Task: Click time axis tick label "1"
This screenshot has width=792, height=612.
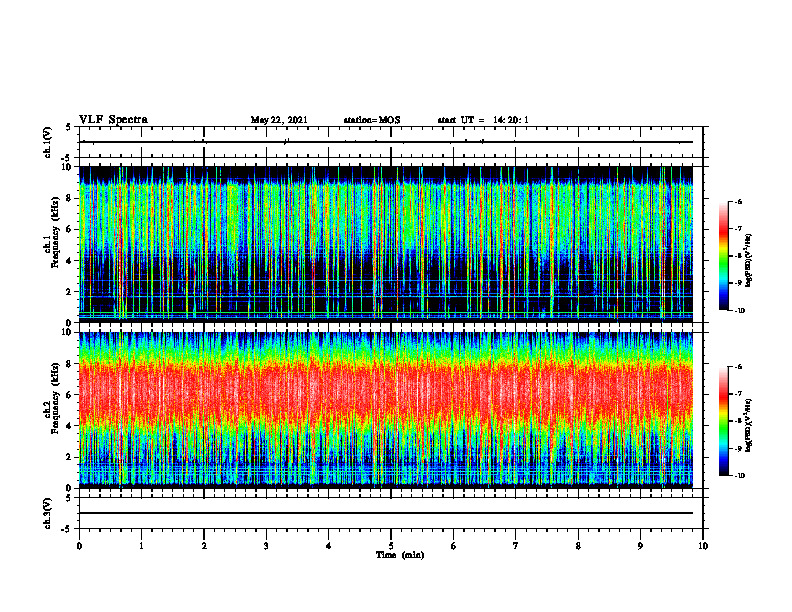Action: [142, 546]
